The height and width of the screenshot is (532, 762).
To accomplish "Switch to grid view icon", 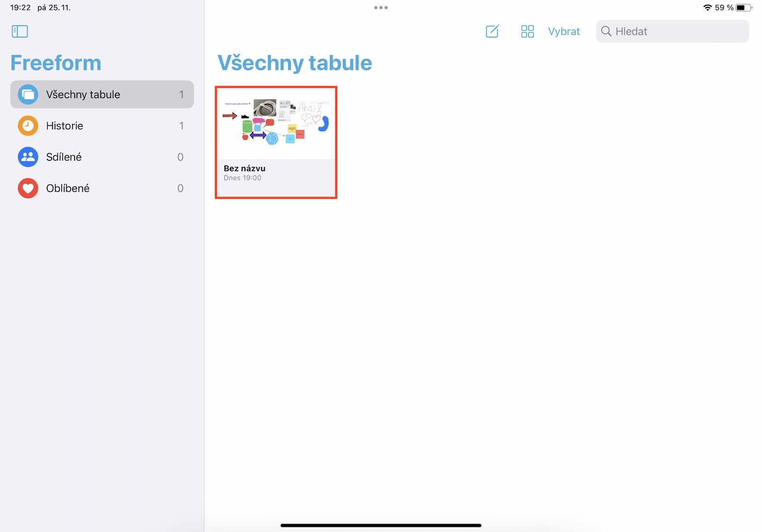I will click(527, 31).
